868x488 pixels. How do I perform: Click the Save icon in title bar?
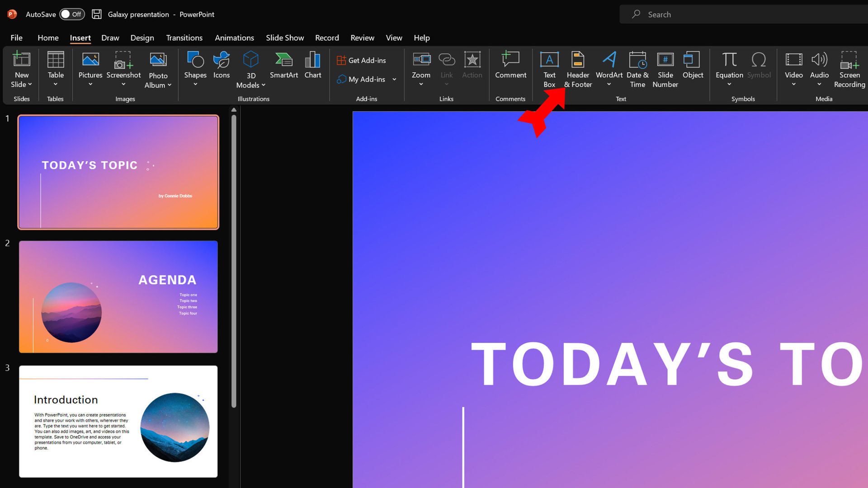[96, 14]
